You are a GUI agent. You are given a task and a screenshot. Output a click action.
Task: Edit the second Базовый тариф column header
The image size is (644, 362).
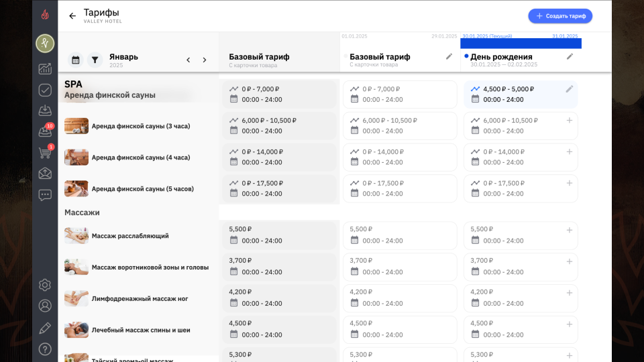pyautogui.click(x=449, y=57)
